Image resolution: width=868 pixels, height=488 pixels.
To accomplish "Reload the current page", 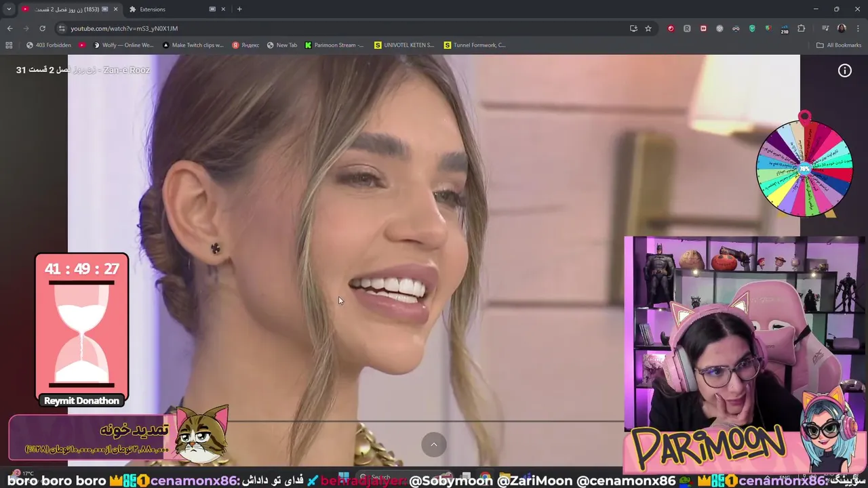I will [x=42, y=28].
